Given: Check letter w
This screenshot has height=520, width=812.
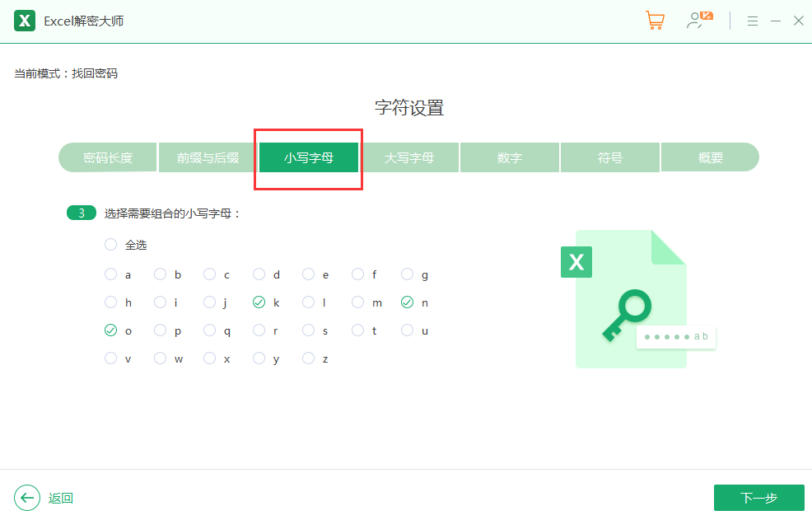Looking at the screenshot, I should tap(160, 358).
